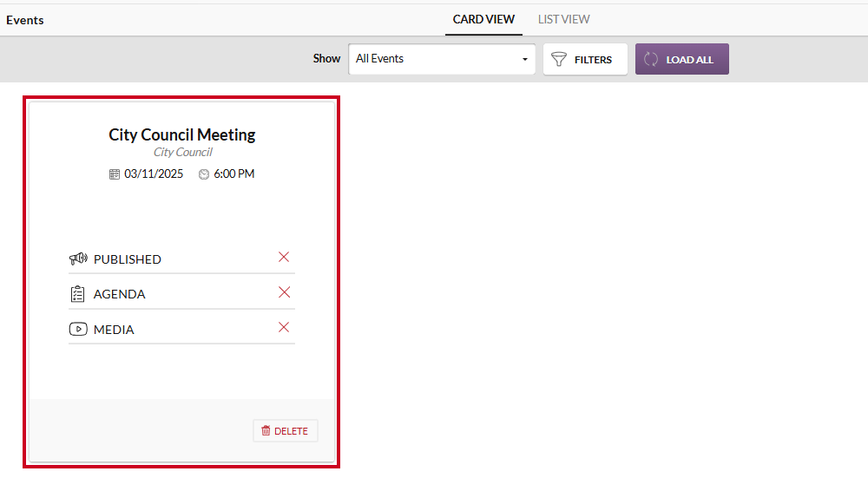
Task: Click the Media row label
Action: 114,330
